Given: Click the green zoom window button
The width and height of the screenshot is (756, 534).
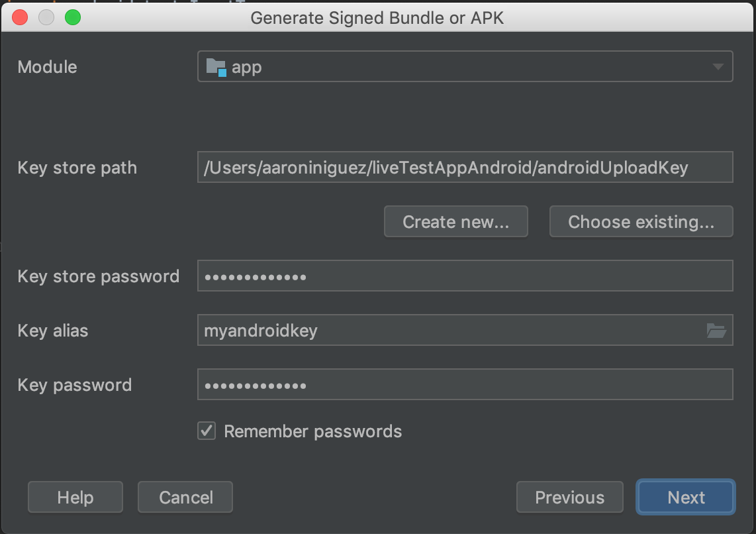Looking at the screenshot, I should coord(72,18).
